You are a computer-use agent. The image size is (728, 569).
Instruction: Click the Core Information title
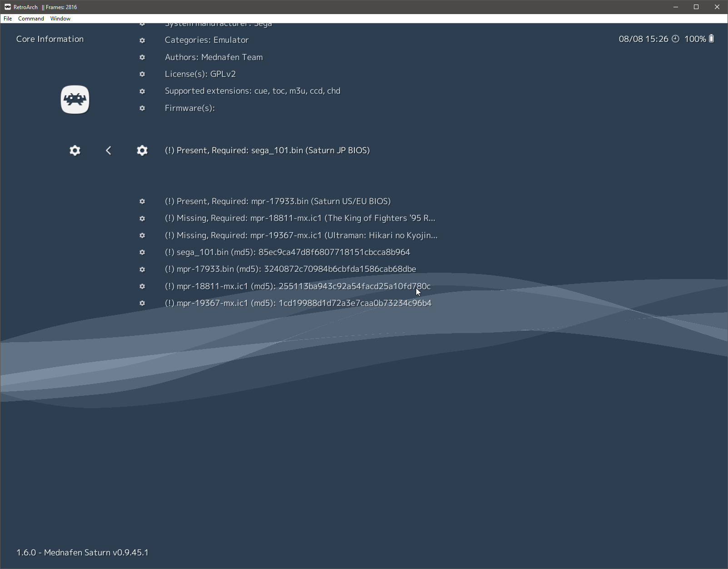pyautogui.click(x=50, y=39)
